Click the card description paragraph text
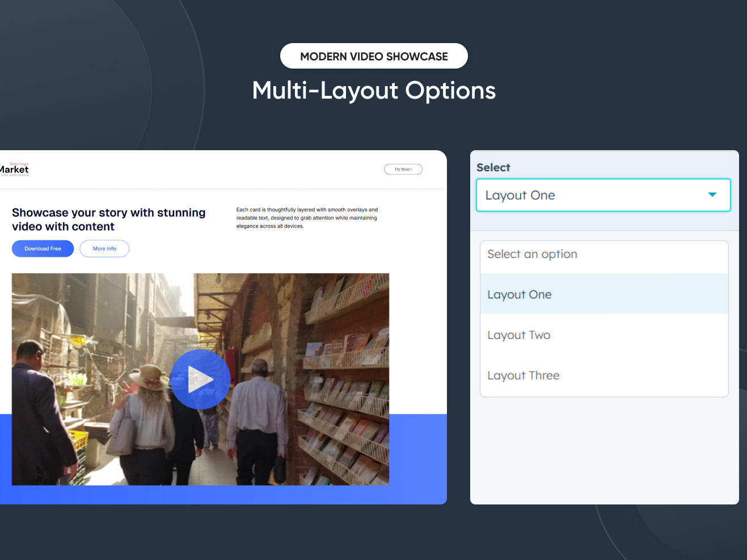This screenshot has width=747, height=560. coord(307,217)
